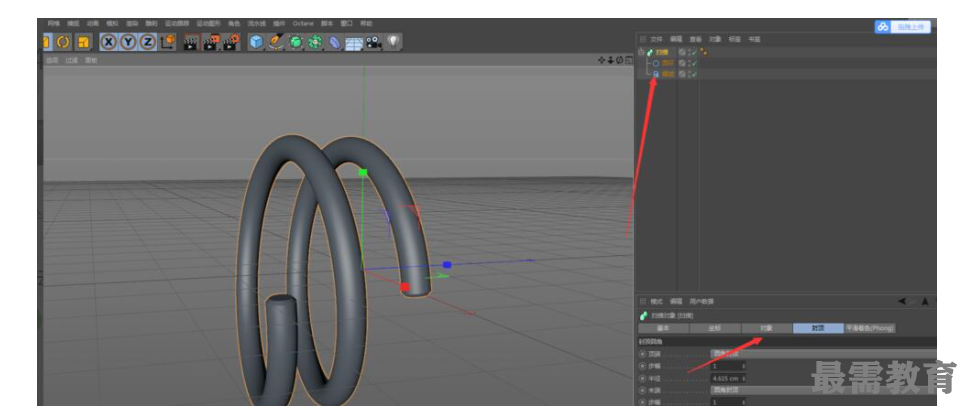Image resolution: width=963 pixels, height=417 pixels.
Task: Open the 帮助 menu
Action: tap(366, 23)
